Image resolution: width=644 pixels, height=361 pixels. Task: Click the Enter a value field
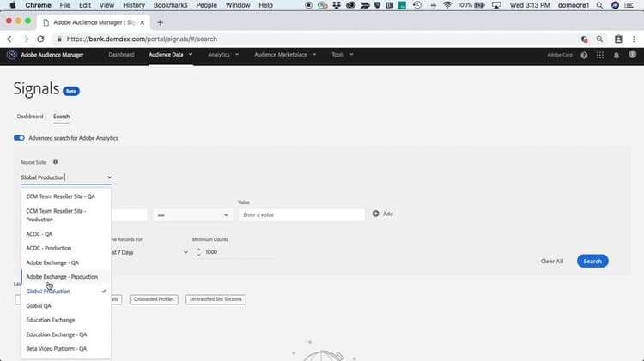(301, 215)
